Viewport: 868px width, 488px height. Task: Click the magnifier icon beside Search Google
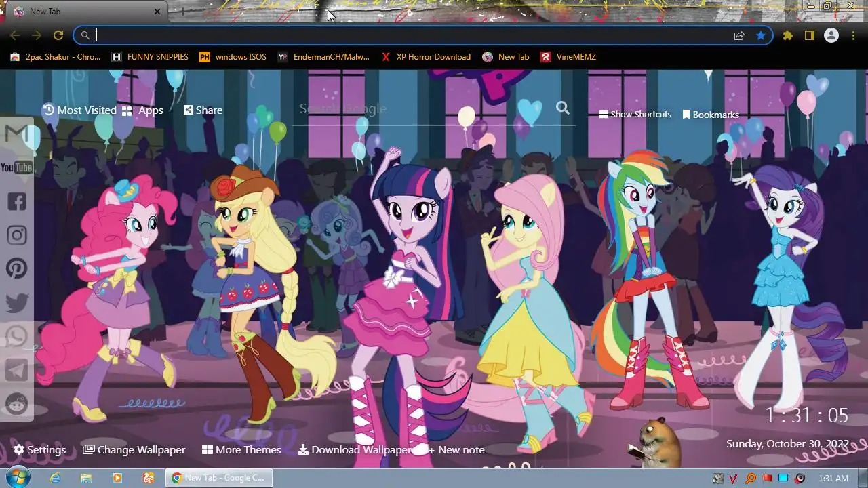pyautogui.click(x=562, y=108)
